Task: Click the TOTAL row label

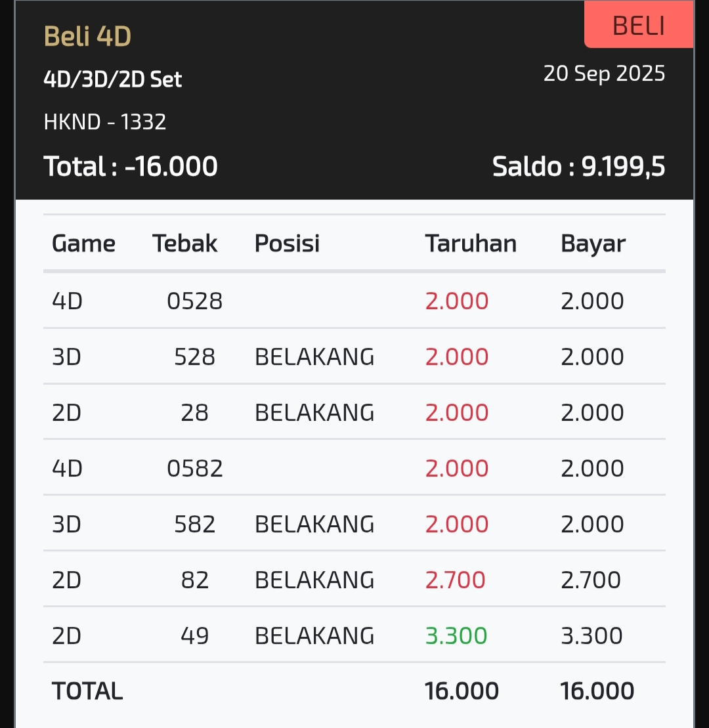Action: [x=87, y=691]
